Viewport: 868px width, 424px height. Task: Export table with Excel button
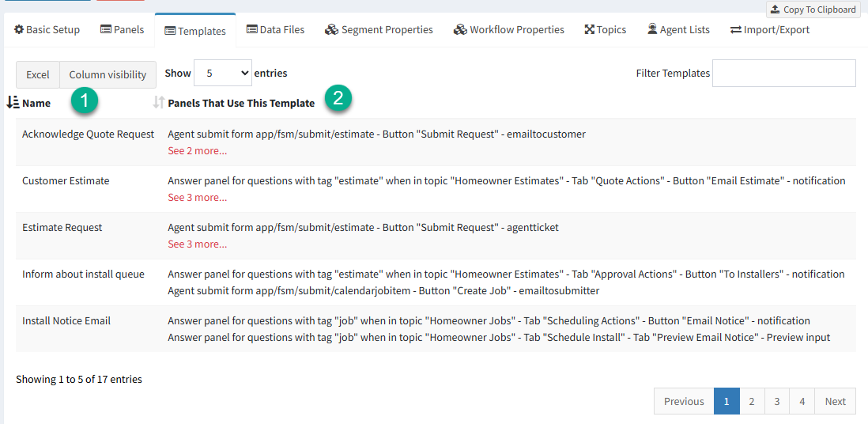38,74
